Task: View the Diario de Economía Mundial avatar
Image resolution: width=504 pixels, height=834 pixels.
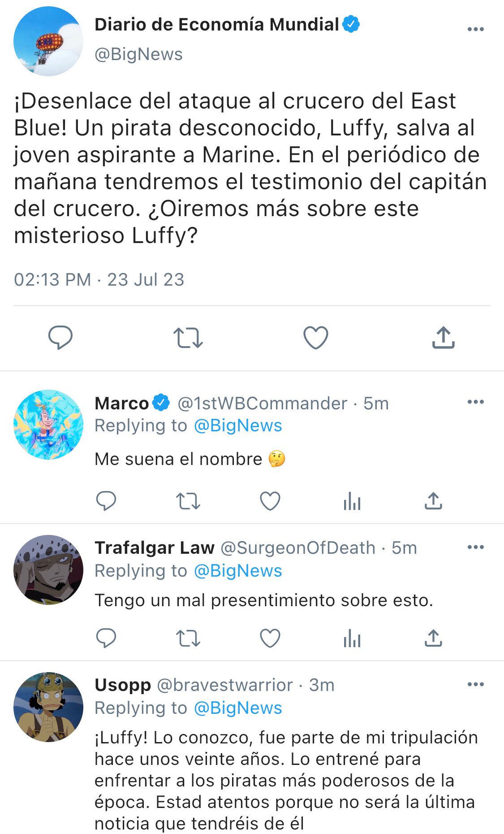Action: point(48,41)
